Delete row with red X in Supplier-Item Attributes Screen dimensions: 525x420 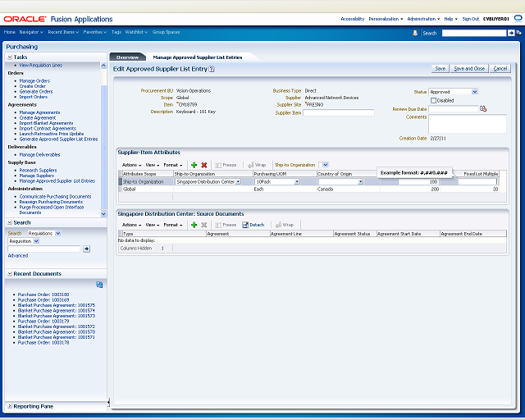pyautogui.click(x=204, y=165)
